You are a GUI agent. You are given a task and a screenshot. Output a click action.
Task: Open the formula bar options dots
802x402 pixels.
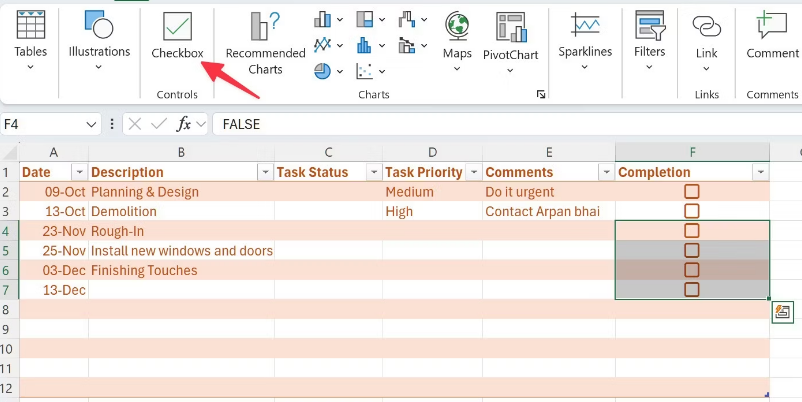(112, 124)
